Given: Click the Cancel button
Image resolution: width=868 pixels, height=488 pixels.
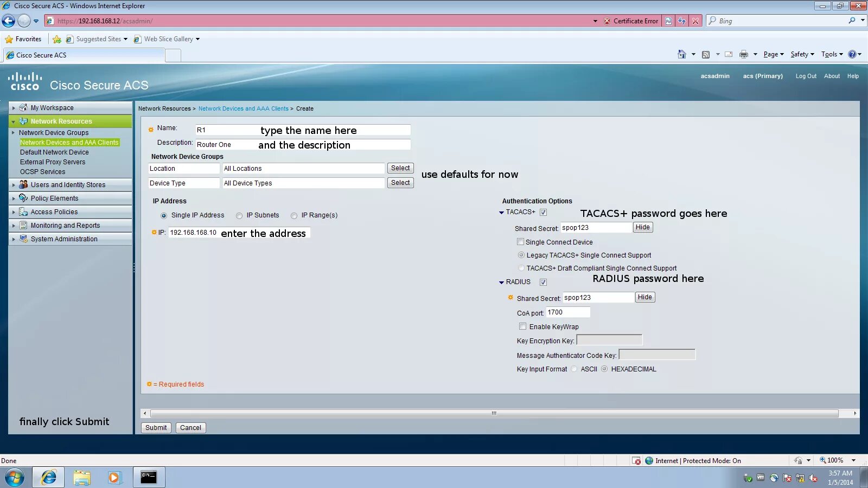Looking at the screenshot, I should [x=190, y=428].
